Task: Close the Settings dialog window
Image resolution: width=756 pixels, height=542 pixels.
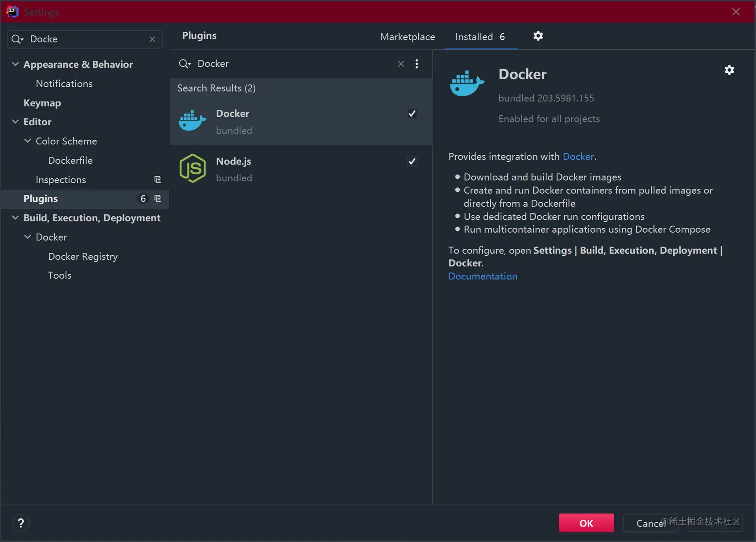Action: [736, 11]
